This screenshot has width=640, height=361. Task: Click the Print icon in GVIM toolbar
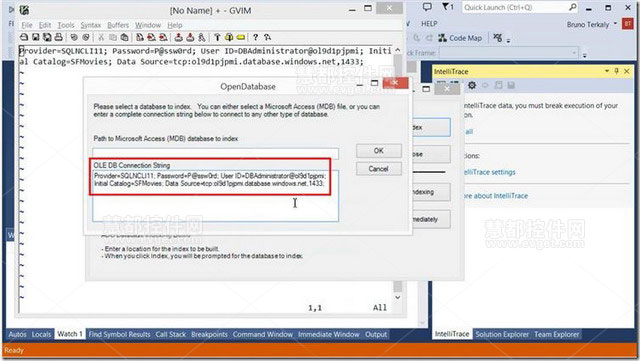pos(58,37)
